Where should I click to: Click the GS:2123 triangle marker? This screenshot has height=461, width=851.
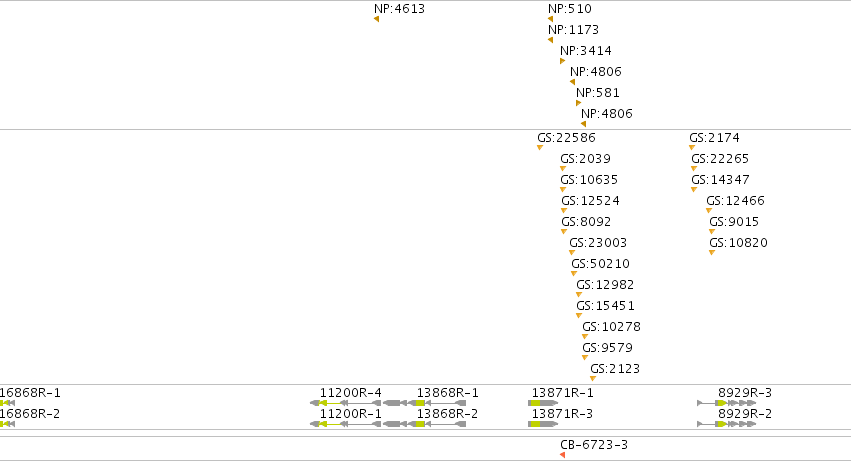[x=593, y=378]
